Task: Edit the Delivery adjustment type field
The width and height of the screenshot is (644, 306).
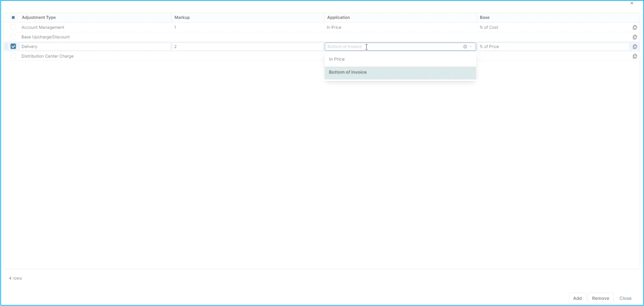Action: [95, 46]
